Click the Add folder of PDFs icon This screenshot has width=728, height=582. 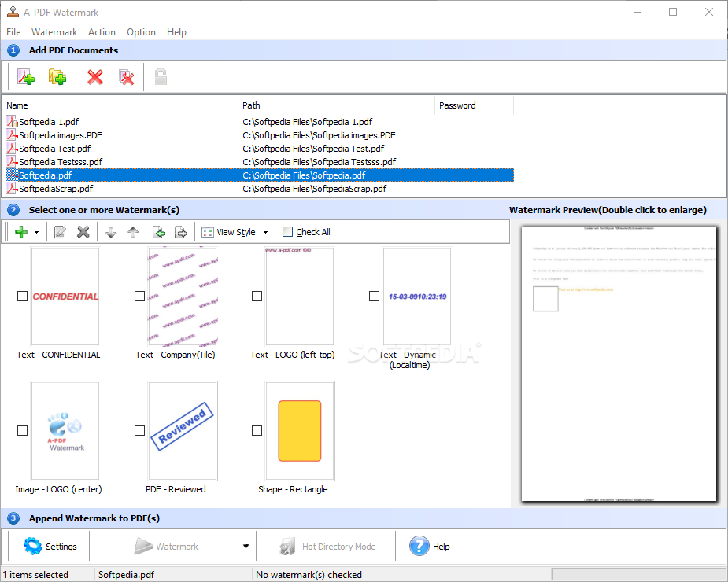pyautogui.click(x=57, y=77)
